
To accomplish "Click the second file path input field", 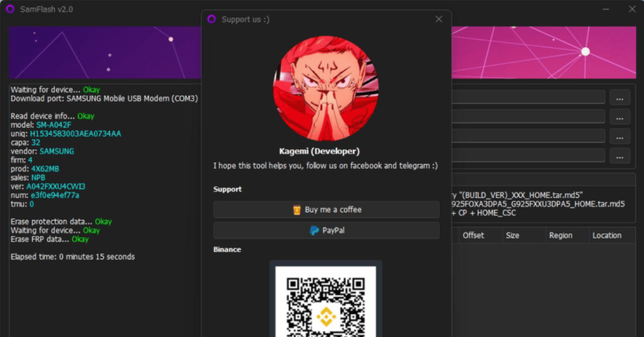I will click(x=528, y=116).
